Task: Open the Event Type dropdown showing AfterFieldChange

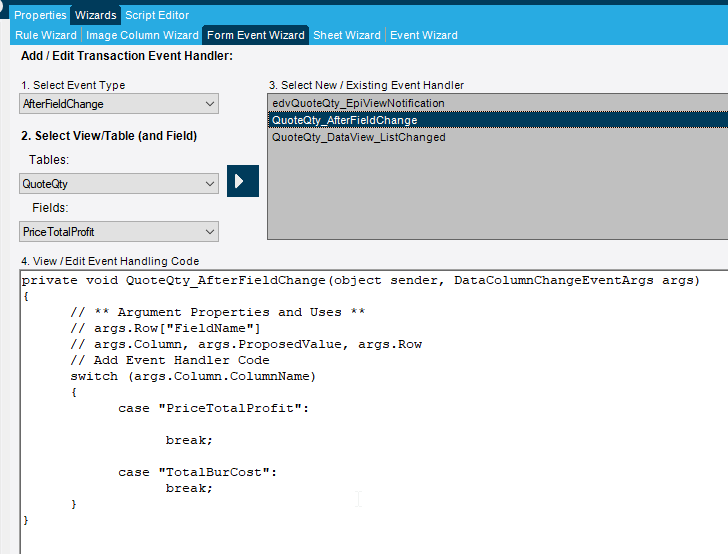Action: point(119,104)
